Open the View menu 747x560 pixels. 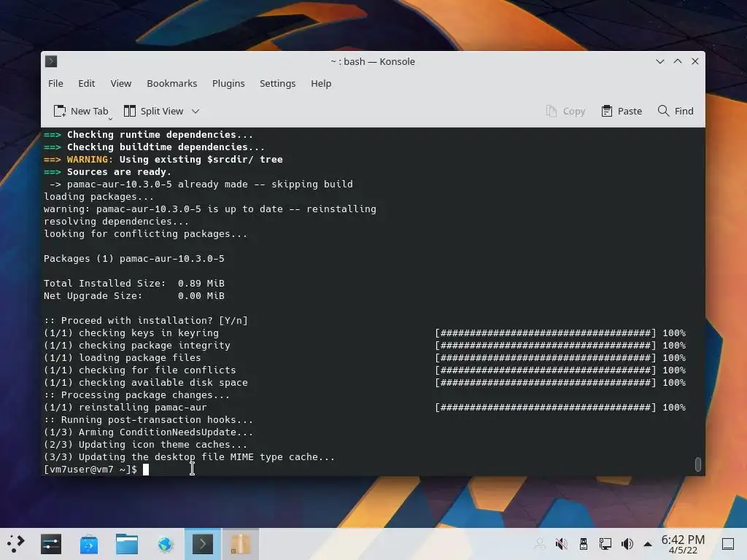[x=121, y=83]
